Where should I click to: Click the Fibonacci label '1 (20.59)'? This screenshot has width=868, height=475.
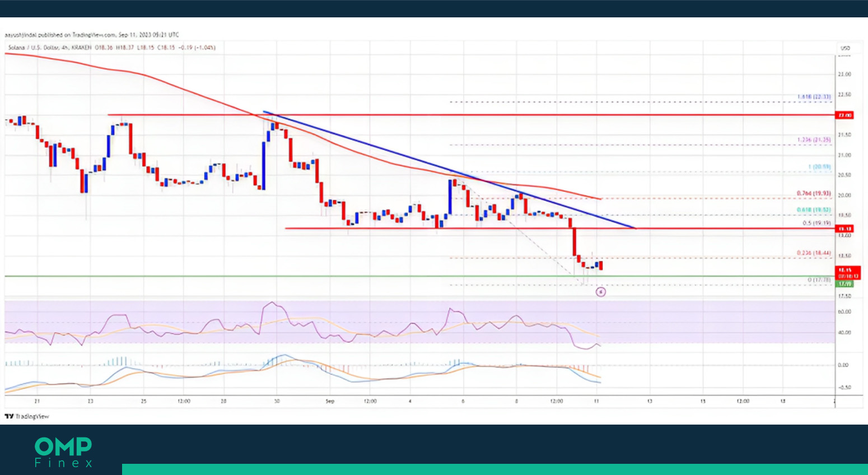(x=820, y=167)
